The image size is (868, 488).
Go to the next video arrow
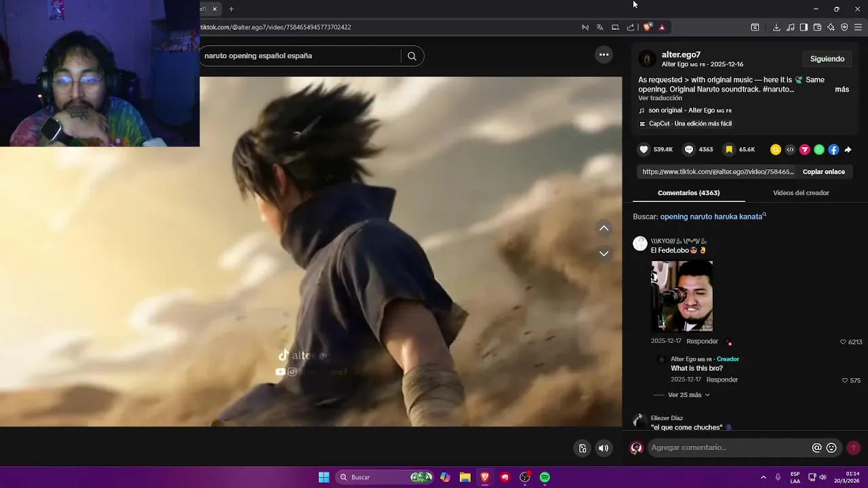click(x=604, y=253)
